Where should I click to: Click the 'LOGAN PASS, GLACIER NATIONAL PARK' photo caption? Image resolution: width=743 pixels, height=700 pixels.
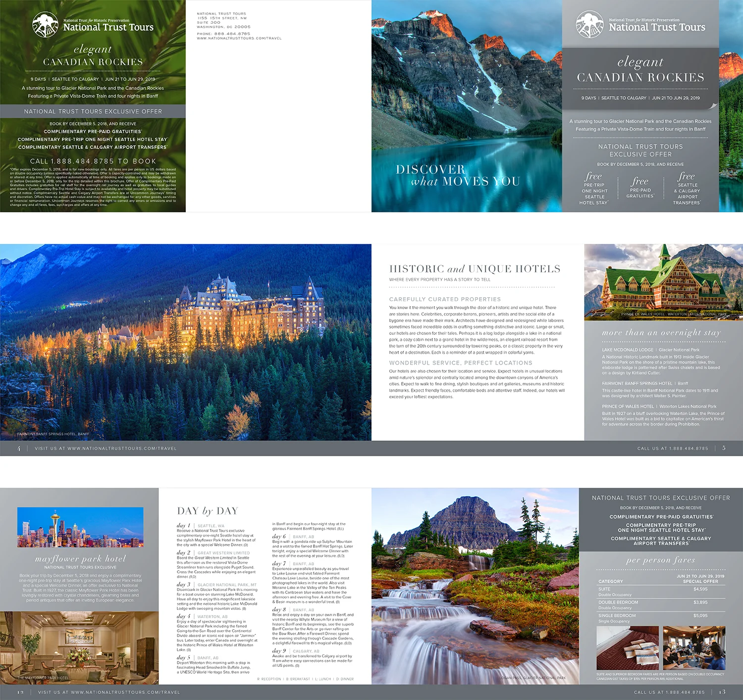coord(532,678)
